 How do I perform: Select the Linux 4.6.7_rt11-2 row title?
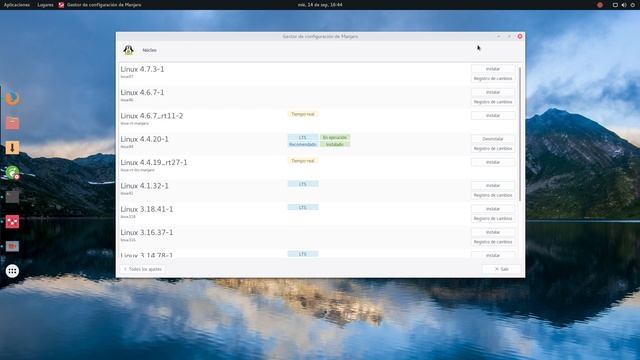(151, 116)
